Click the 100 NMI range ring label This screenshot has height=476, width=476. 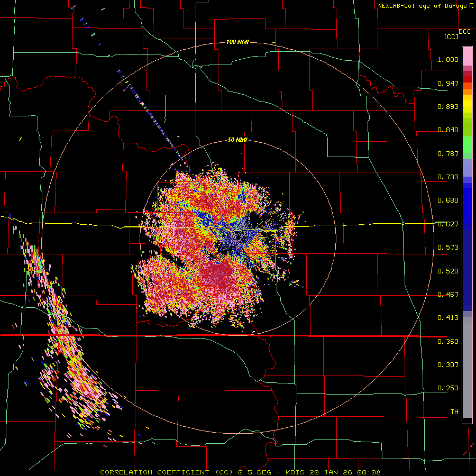[237, 42]
